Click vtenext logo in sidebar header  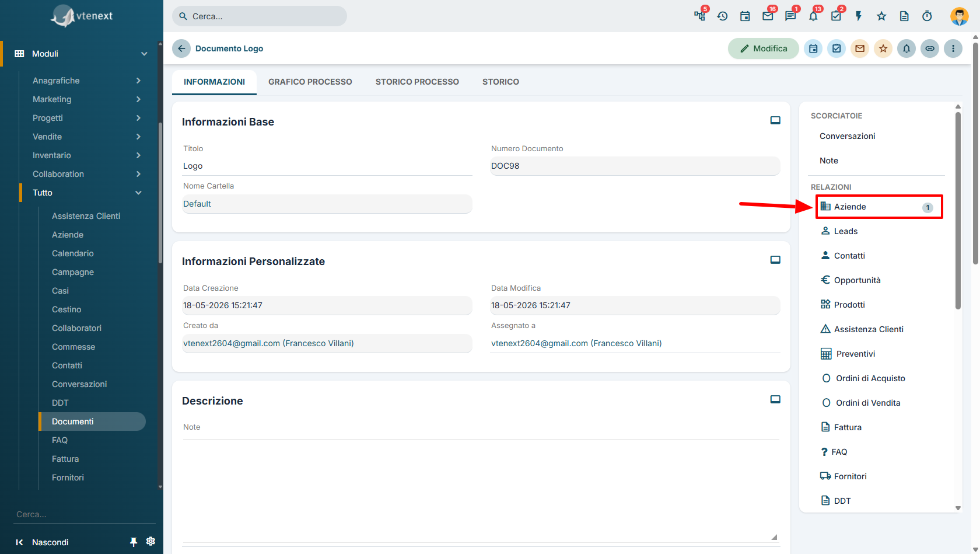[x=82, y=16]
